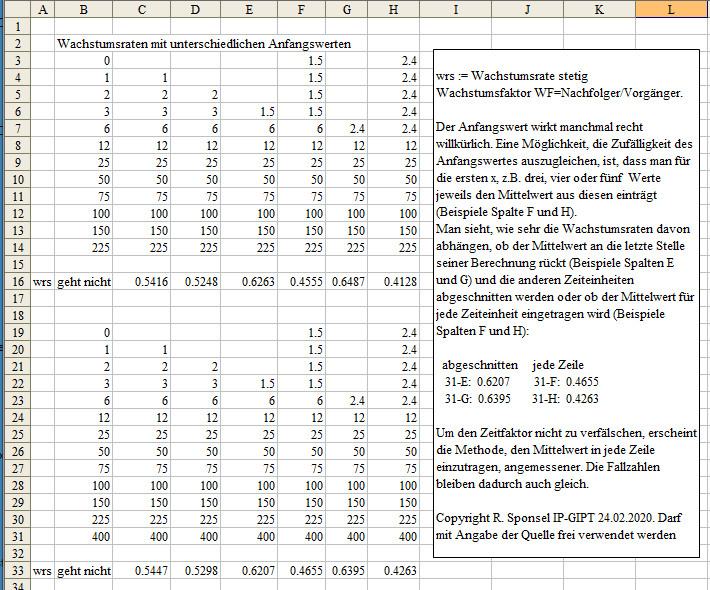Select cell H31 containing 400

coord(394,537)
